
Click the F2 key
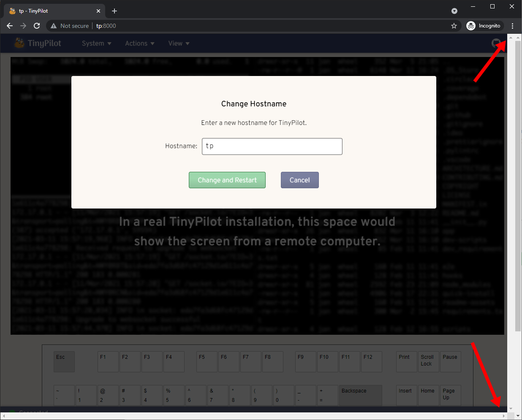[x=130, y=362]
